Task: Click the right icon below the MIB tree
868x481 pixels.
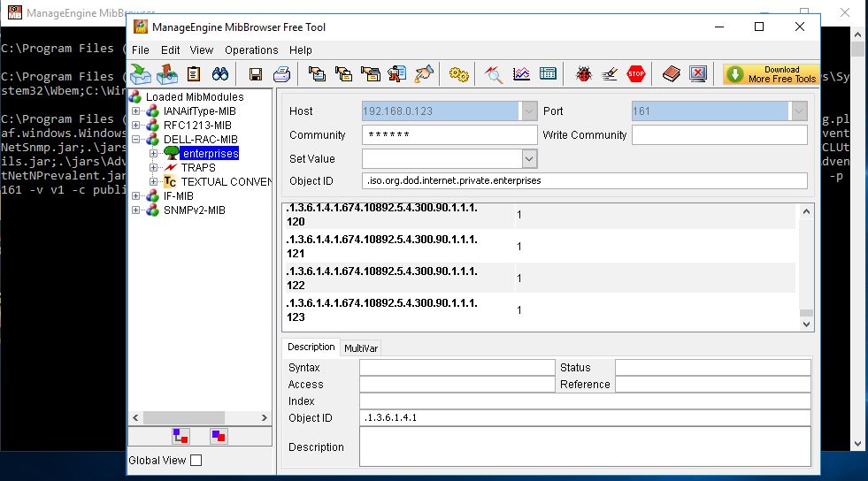Action: click(219, 436)
